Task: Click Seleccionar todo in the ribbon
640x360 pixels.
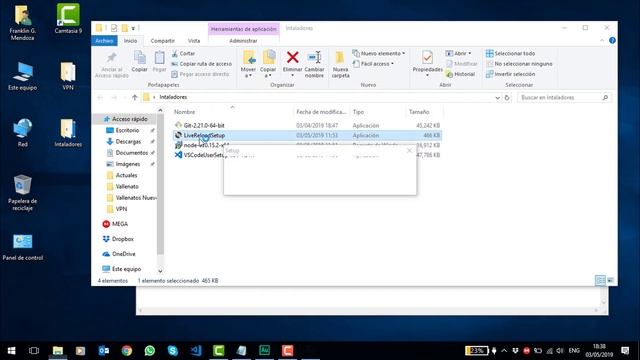Action: [x=510, y=53]
